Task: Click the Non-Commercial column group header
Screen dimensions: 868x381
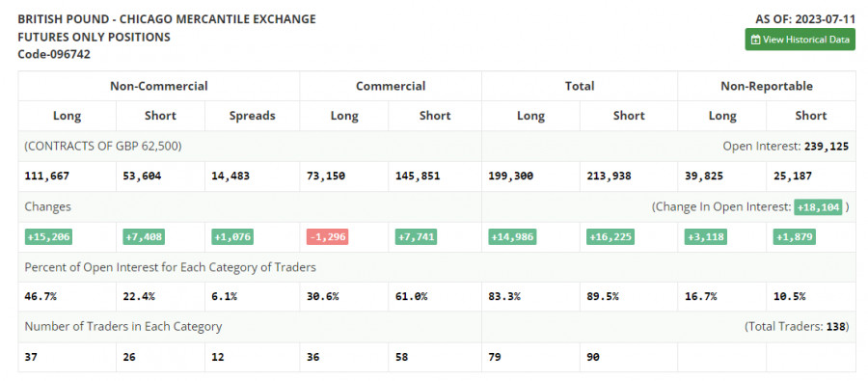Action: (x=159, y=86)
